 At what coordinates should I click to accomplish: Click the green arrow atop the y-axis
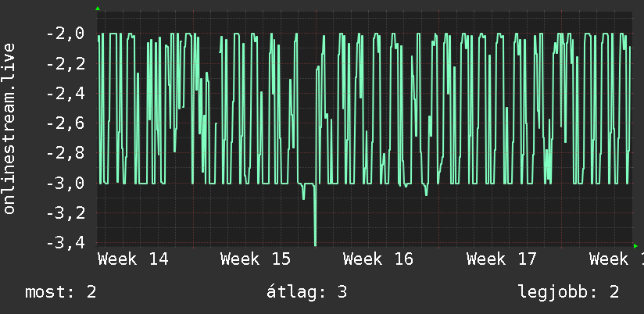98,9
